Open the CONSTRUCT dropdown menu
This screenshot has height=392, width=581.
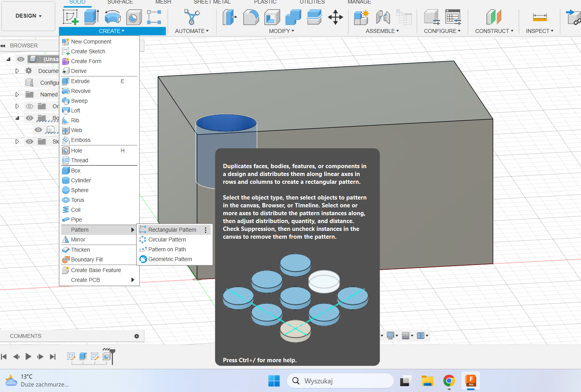pyautogui.click(x=494, y=31)
